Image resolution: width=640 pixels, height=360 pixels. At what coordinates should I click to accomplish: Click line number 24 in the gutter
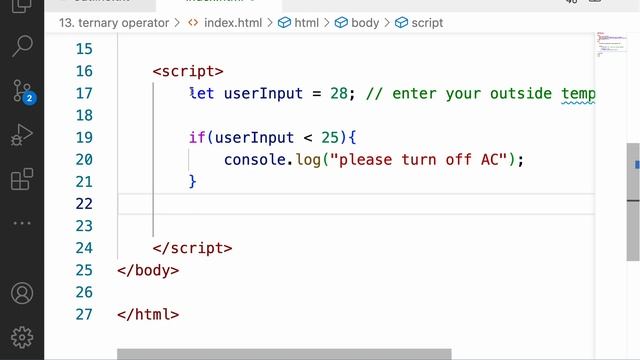[84, 248]
